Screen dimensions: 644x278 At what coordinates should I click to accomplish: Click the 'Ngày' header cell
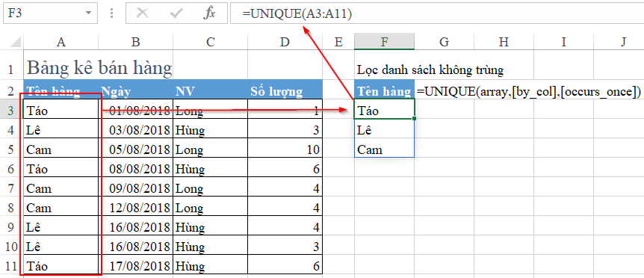pyautogui.click(x=135, y=90)
